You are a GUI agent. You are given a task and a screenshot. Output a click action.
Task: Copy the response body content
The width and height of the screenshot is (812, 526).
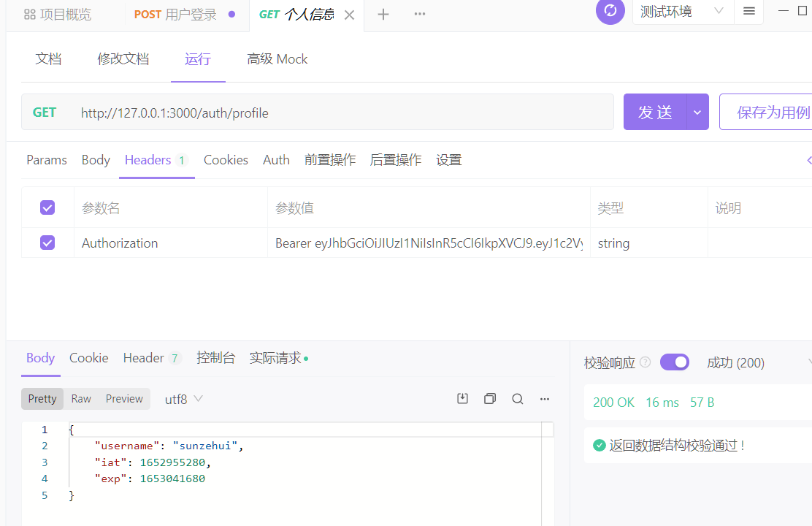coord(490,398)
